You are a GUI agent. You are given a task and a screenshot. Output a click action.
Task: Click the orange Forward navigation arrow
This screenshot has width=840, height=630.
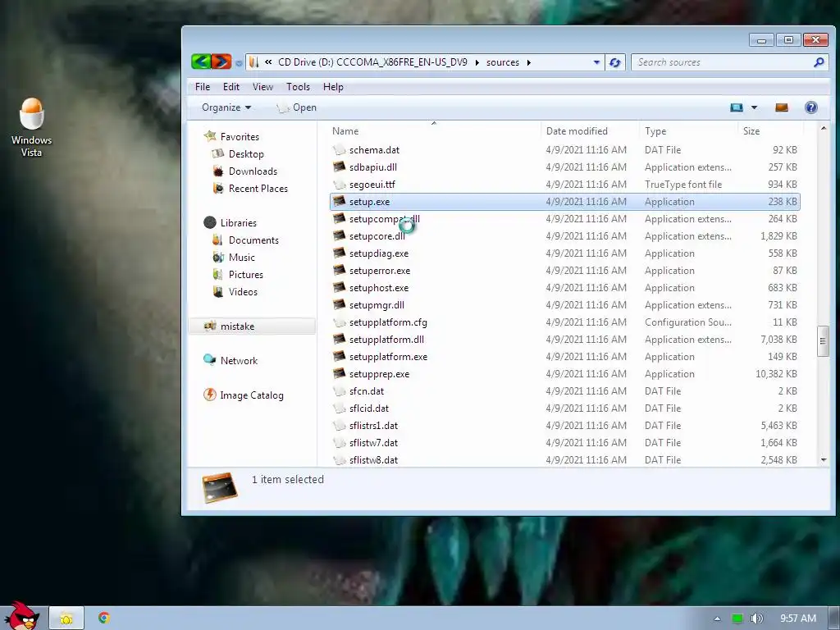(221, 62)
